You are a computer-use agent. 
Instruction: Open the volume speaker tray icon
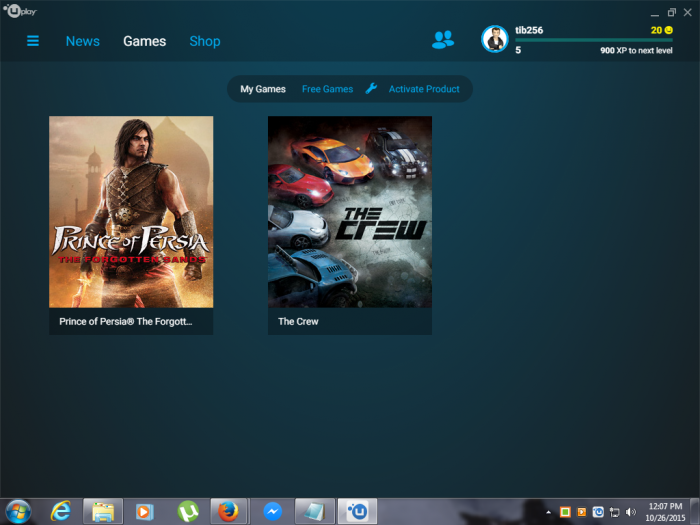pyautogui.click(x=631, y=512)
